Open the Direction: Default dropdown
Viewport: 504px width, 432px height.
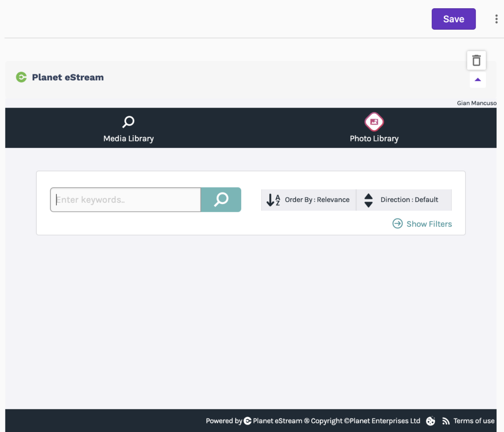(x=404, y=200)
